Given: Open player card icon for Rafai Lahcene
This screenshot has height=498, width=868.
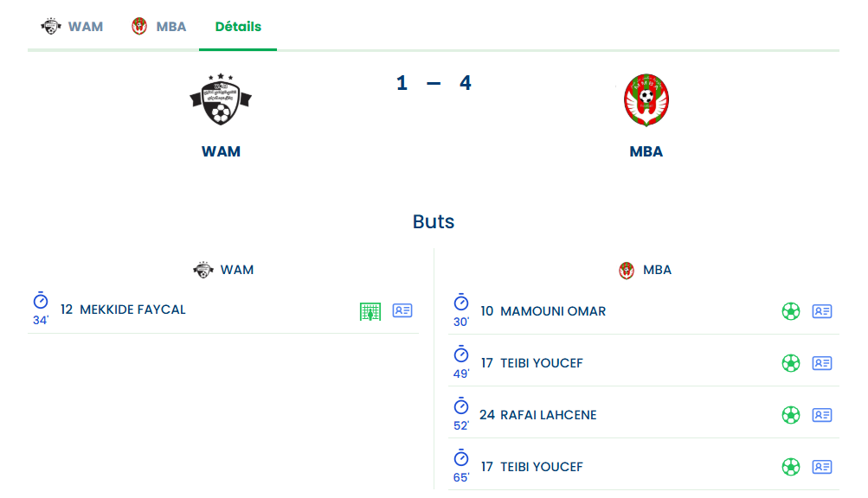Looking at the screenshot, I should 822,415.
